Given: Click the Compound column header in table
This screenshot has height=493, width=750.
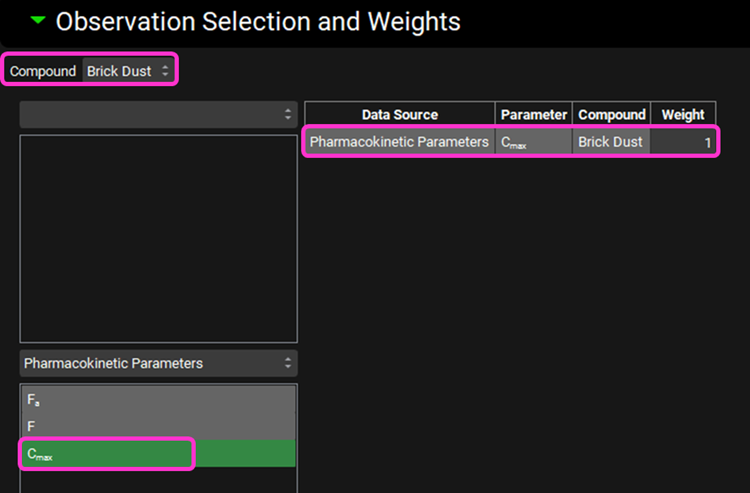Looking at the screenshot, I should pos(611,114).
